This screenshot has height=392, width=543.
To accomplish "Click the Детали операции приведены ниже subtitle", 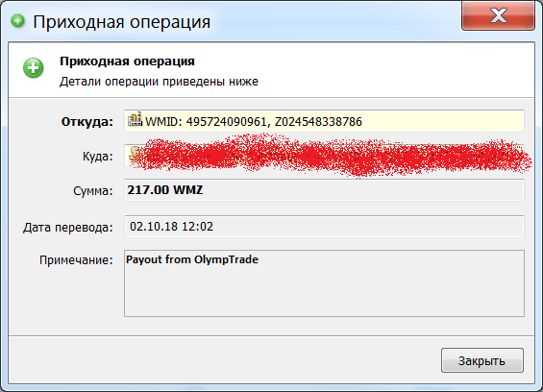I will [x=159, y=82].
